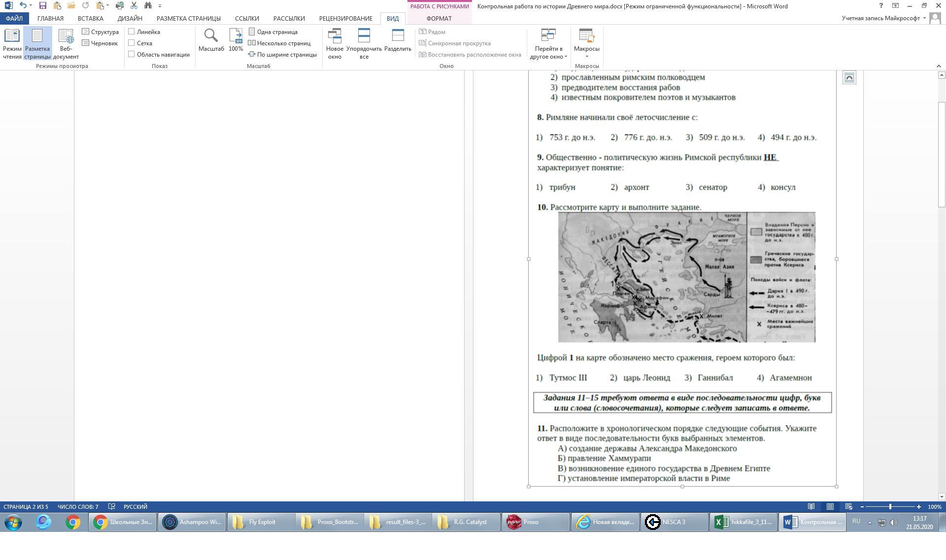Open a new window with Новое окно

coord(335,43)
